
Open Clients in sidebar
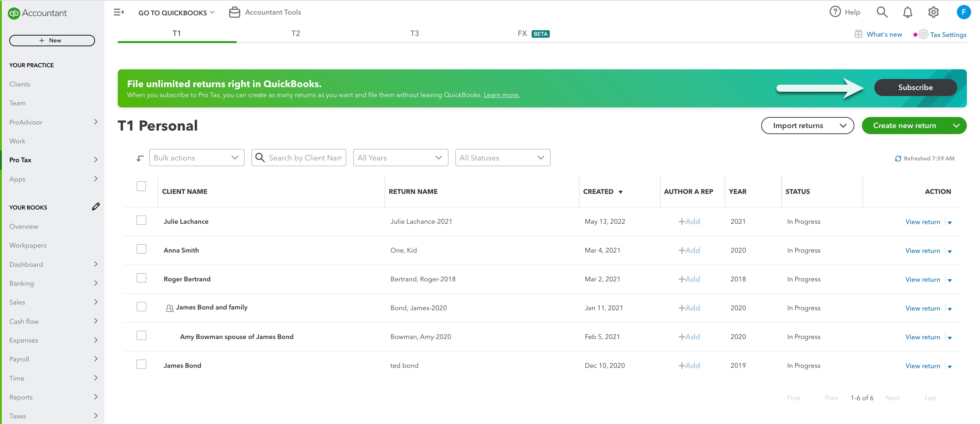tap(20, 84)
